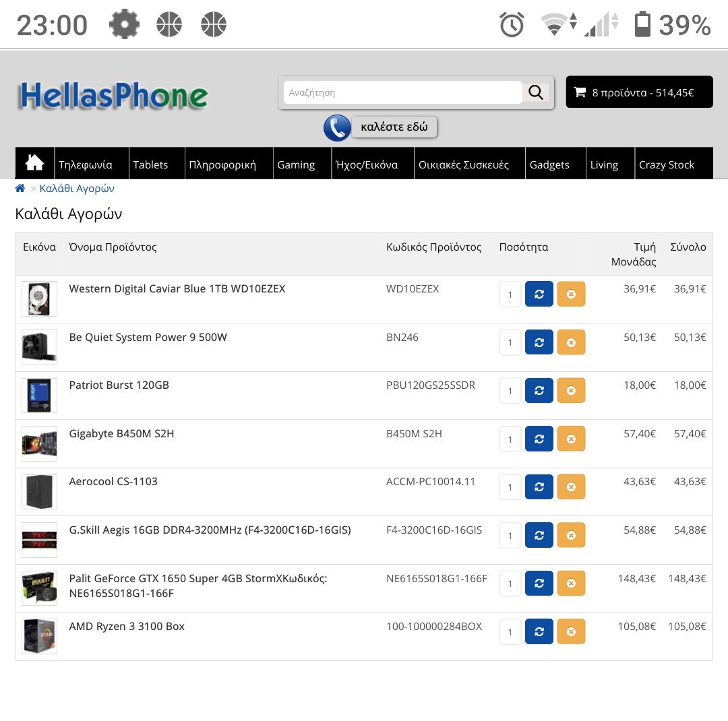Update quantity for Patriot Burst 120GB
The image size is (728, 721).
tap(539, 390)
